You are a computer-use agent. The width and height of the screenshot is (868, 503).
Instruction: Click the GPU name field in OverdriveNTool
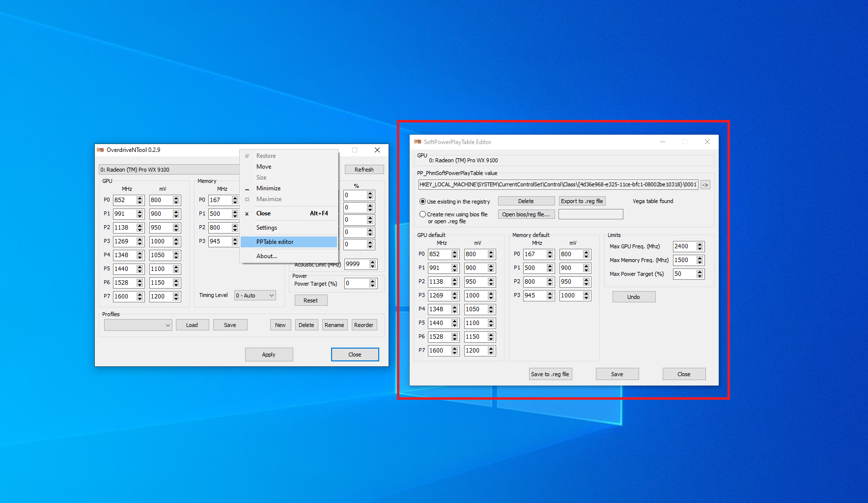click(169, 170)
